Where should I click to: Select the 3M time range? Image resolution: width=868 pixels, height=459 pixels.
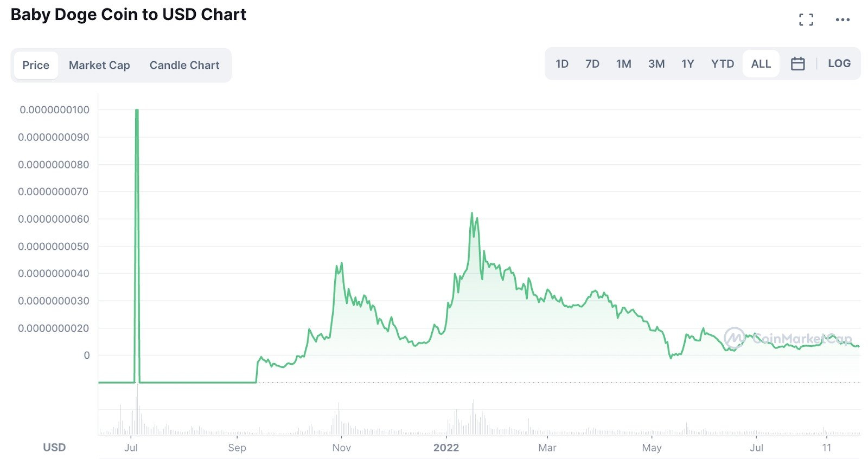656,64
